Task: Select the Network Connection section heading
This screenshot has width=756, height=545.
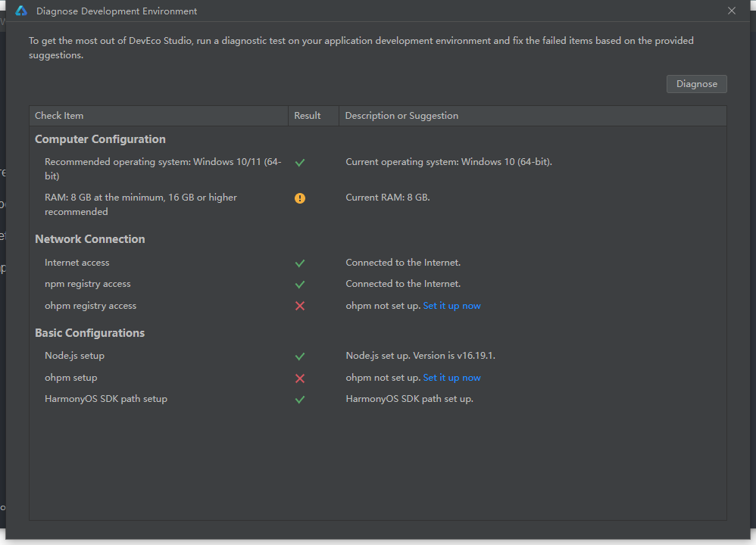Action: (x=90, y=239)
